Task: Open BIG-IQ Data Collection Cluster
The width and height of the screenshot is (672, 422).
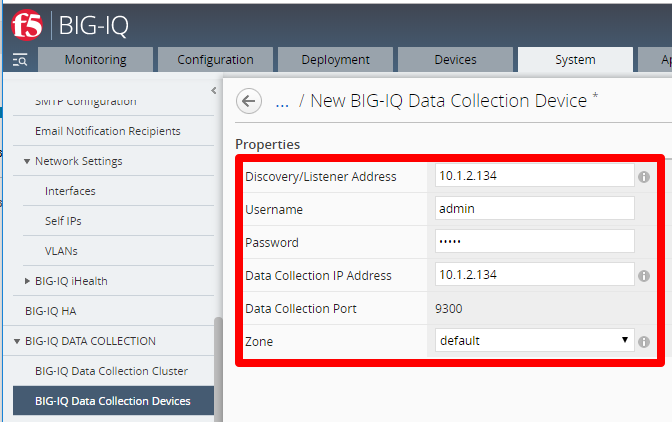Action: 111,371
